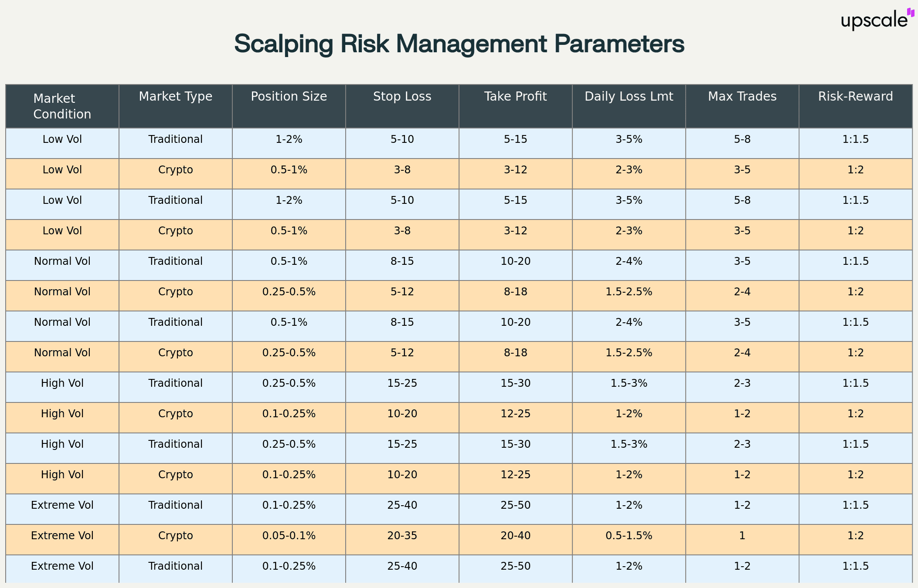Click the 20-40 take profit cell
This screenshot has width=918, height=588.
point(516,536)
